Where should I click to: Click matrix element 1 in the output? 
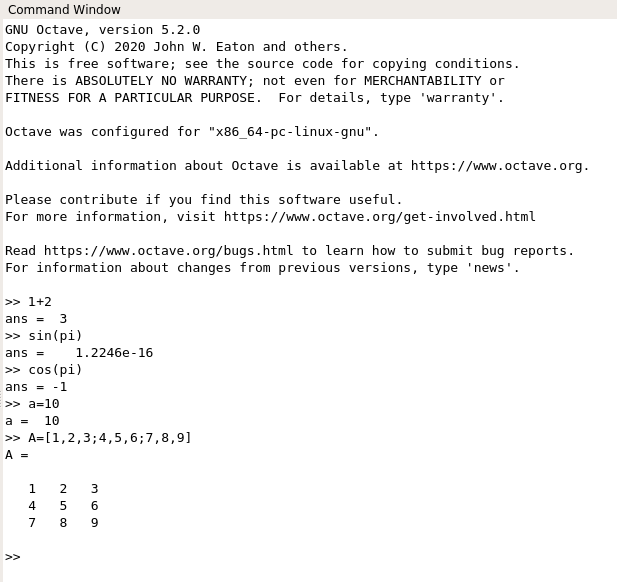coord(32,489)
